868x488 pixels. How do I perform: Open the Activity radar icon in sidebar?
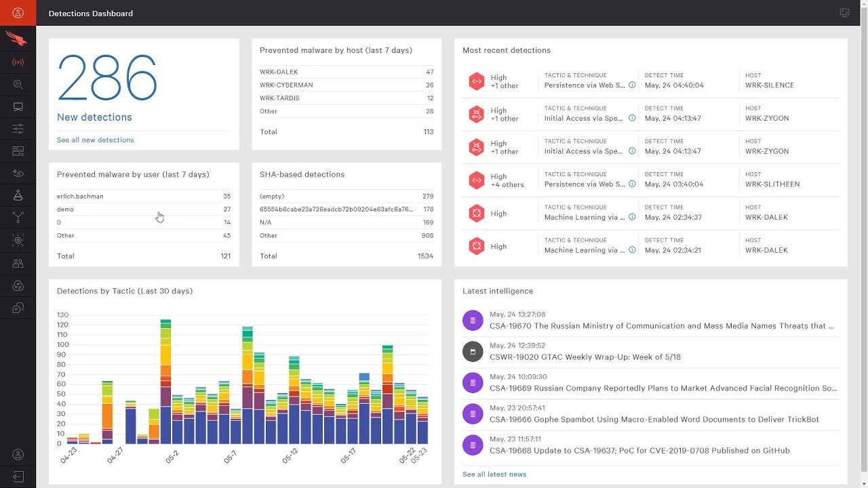18,62
